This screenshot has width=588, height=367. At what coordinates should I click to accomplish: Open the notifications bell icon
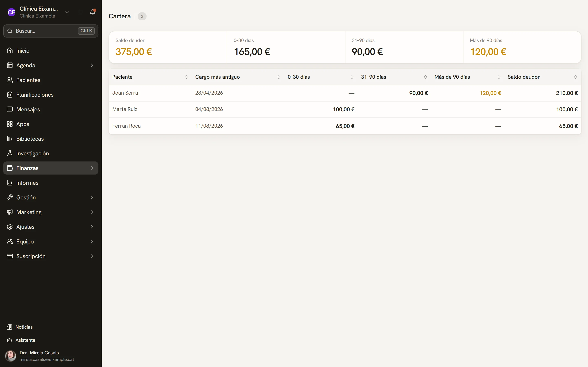[92, 12]
